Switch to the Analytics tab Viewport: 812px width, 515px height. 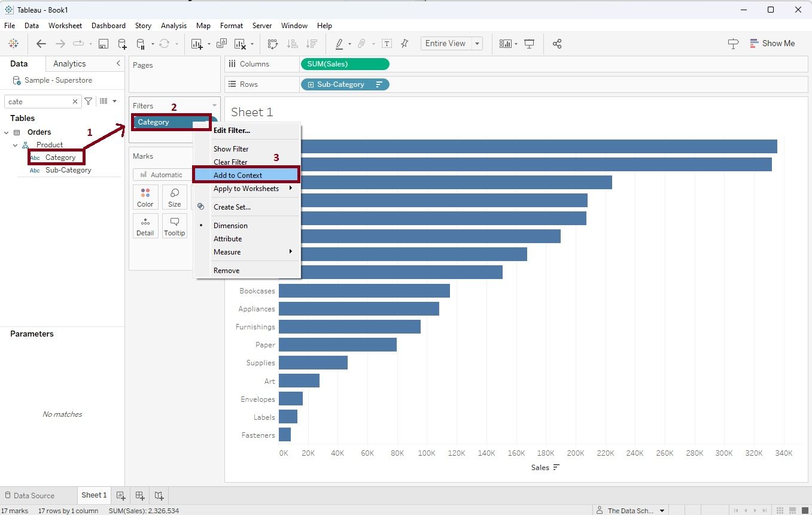69,63
